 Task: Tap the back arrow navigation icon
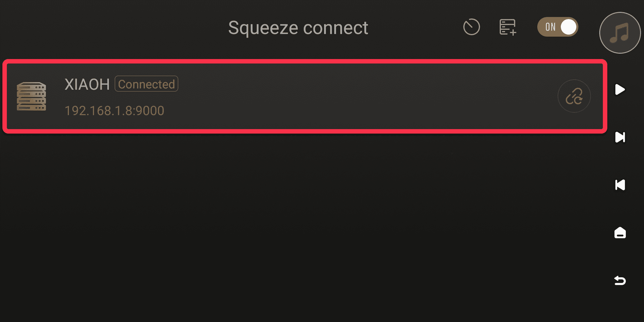pos(620,281)
